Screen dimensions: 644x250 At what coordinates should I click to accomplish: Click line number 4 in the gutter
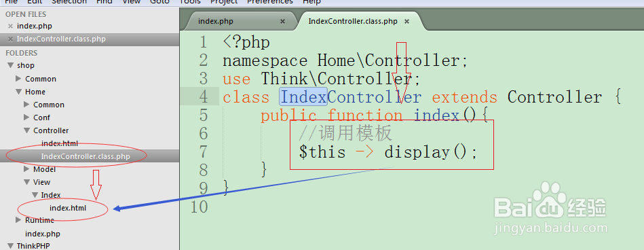point(203,97)
